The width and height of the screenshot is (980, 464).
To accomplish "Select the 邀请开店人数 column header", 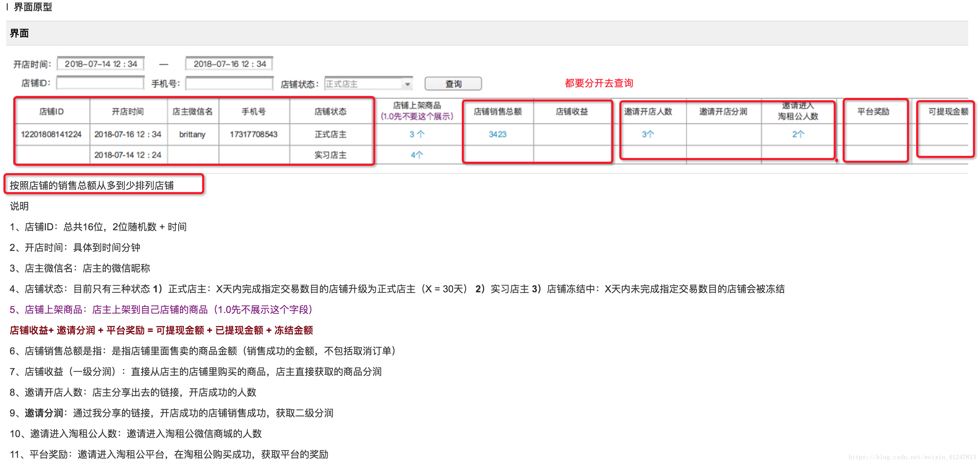I will [648, 111].
